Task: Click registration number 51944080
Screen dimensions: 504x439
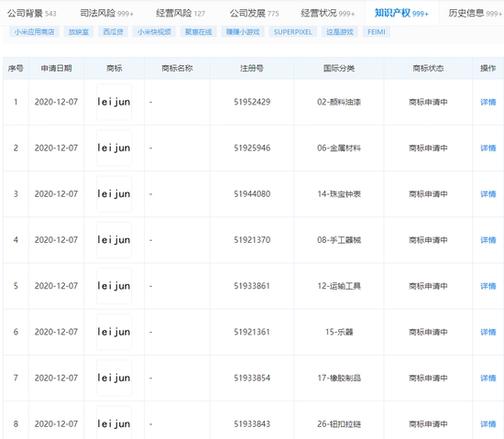Action: tap(252, 194)
